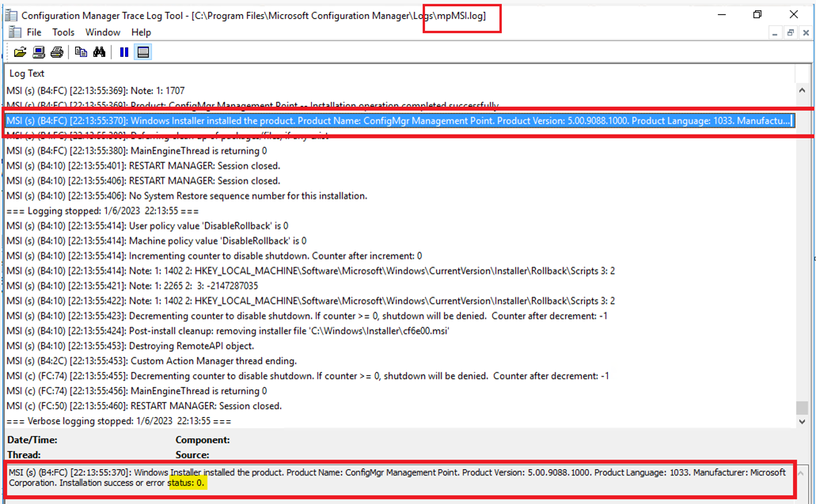Select FC:74 'MainEngineThread is returning 0' row
This screenshot has height=504, width=816.
400,391
